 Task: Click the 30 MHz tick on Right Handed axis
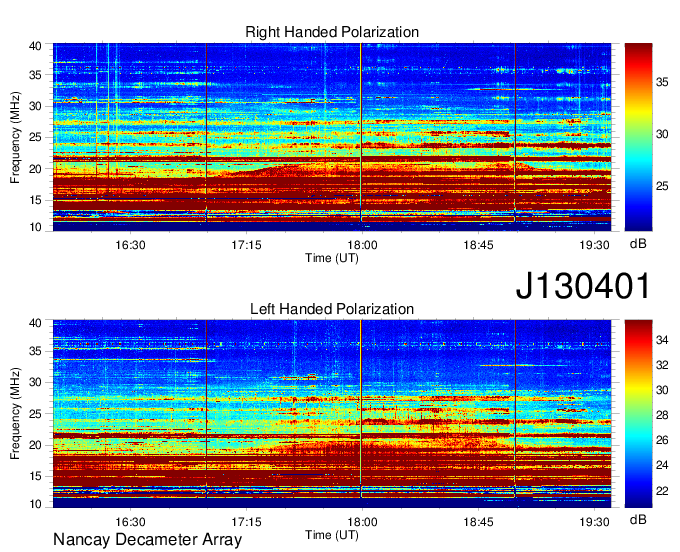pos(35,106)
